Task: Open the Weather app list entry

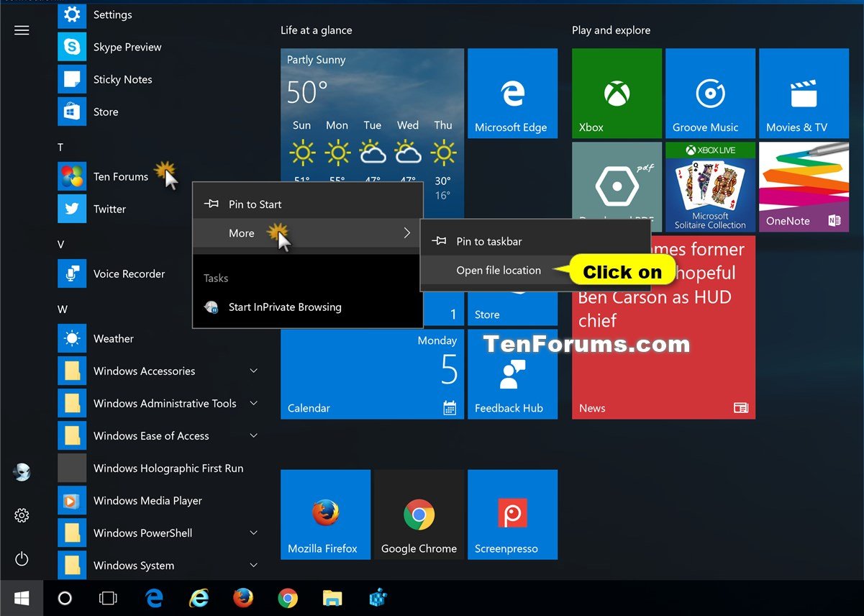Action: tap(113, 338)
